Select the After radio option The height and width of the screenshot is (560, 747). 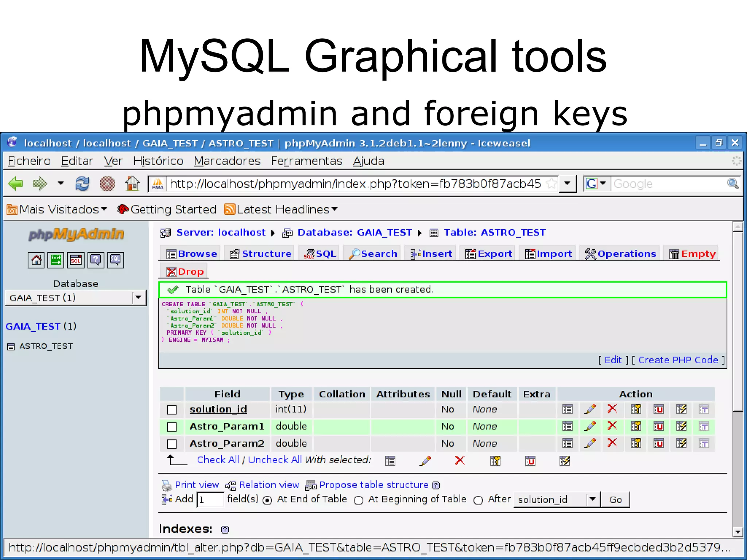[x=478, y=501]
